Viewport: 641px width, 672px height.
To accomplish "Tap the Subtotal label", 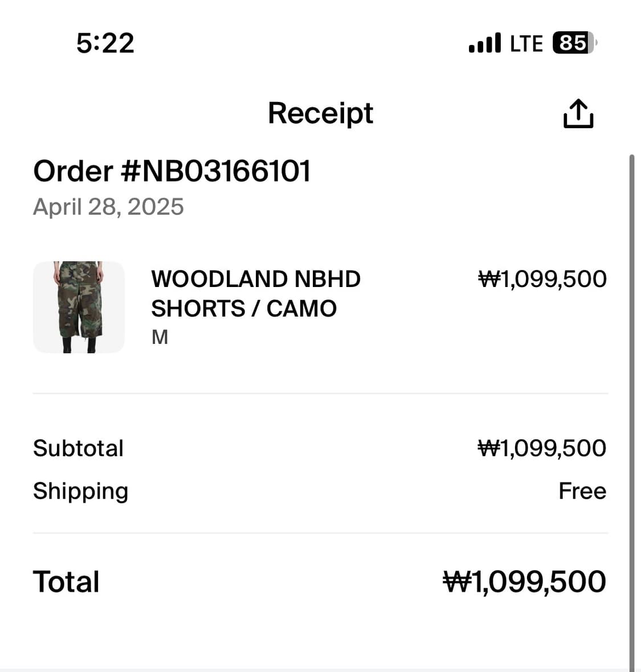I will [x=78, y=448].
